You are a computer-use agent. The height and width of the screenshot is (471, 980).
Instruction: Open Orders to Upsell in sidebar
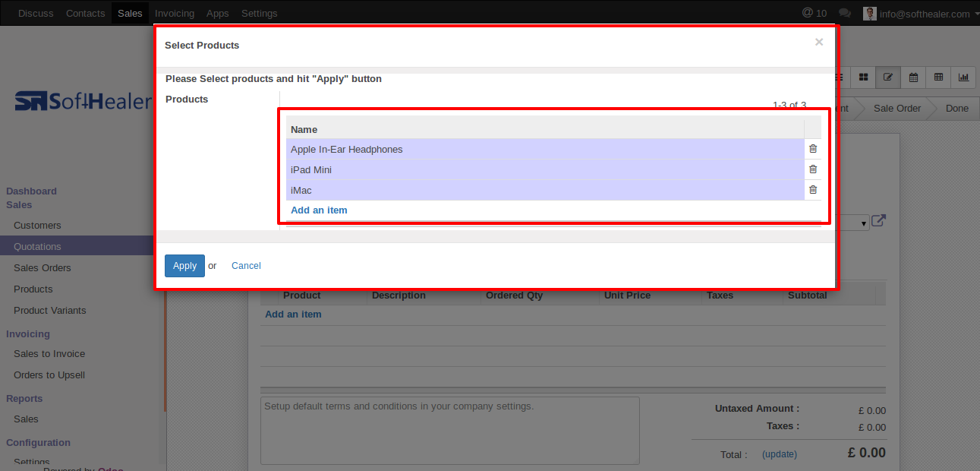[x=49, y=375]
